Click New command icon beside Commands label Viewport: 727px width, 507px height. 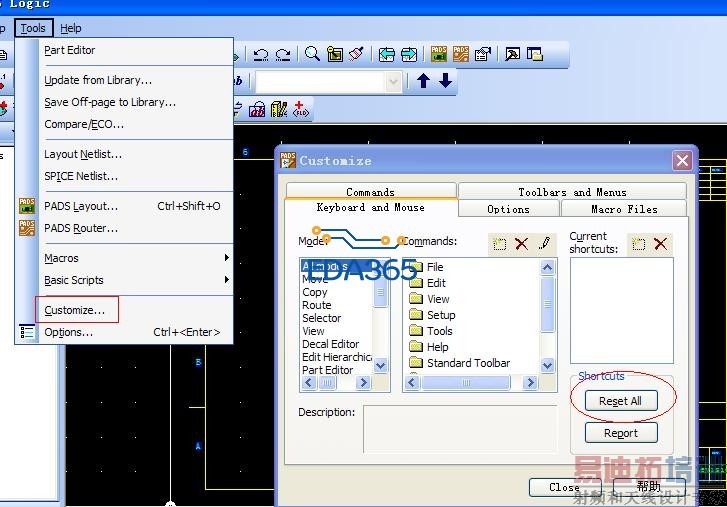click(499, 244)
